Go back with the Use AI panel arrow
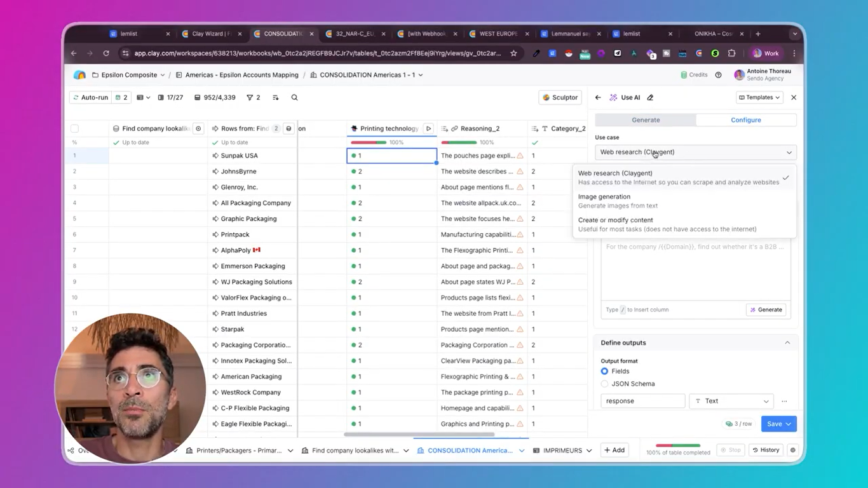The width and height of the screenshot is (868, 488). click(598, 97)
